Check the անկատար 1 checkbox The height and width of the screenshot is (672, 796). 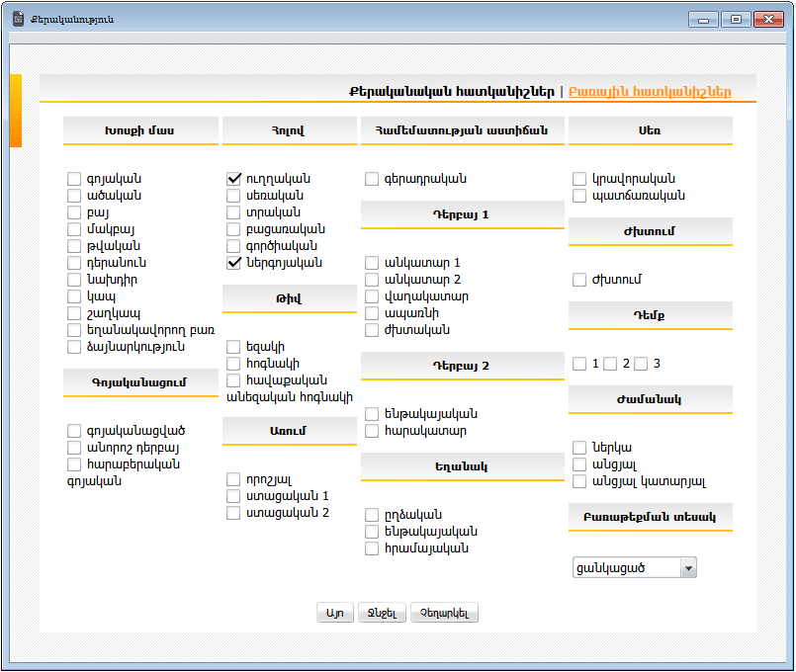tap(372, 263)
